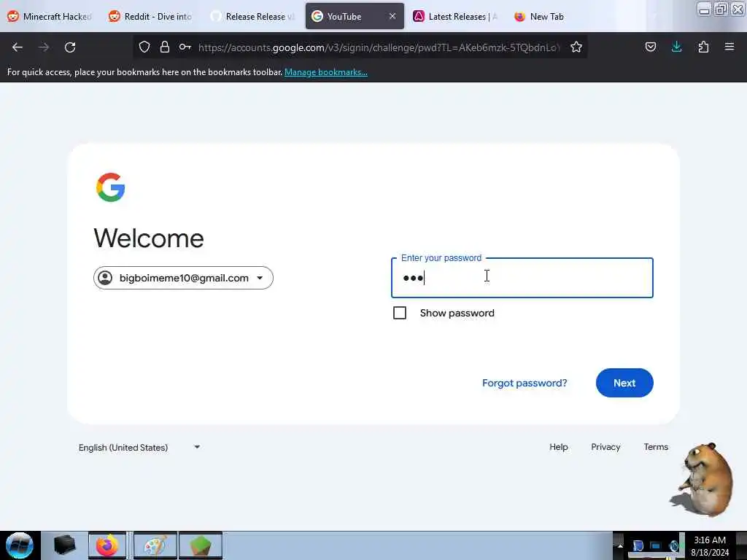747x560 pixels.
Task: Open the Help link
Action: [558, 447]
